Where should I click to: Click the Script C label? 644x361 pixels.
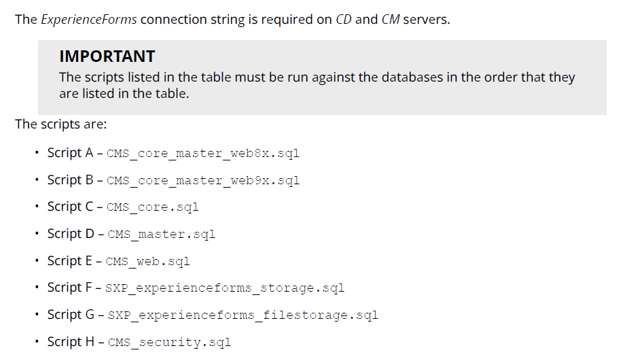pyautogui.click(x=70, y=207)
